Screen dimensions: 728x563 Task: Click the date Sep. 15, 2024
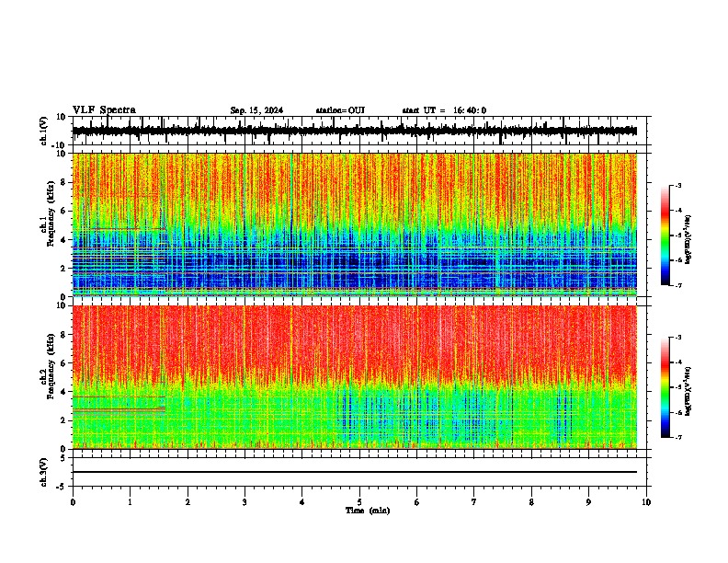256,110
